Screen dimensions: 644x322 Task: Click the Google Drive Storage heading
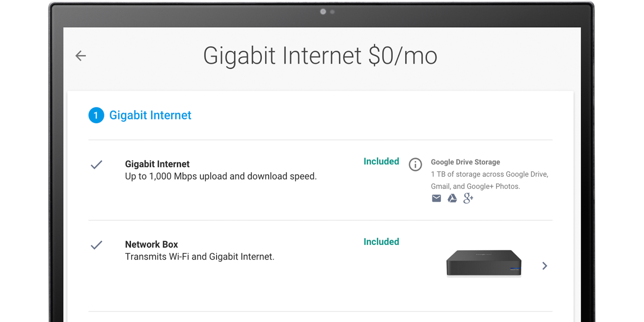pyautogui.click(x=465, y=162)
